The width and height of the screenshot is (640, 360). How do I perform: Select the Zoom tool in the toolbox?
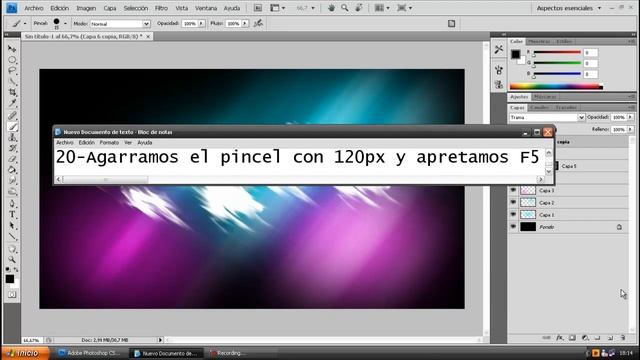click(12, 260)
